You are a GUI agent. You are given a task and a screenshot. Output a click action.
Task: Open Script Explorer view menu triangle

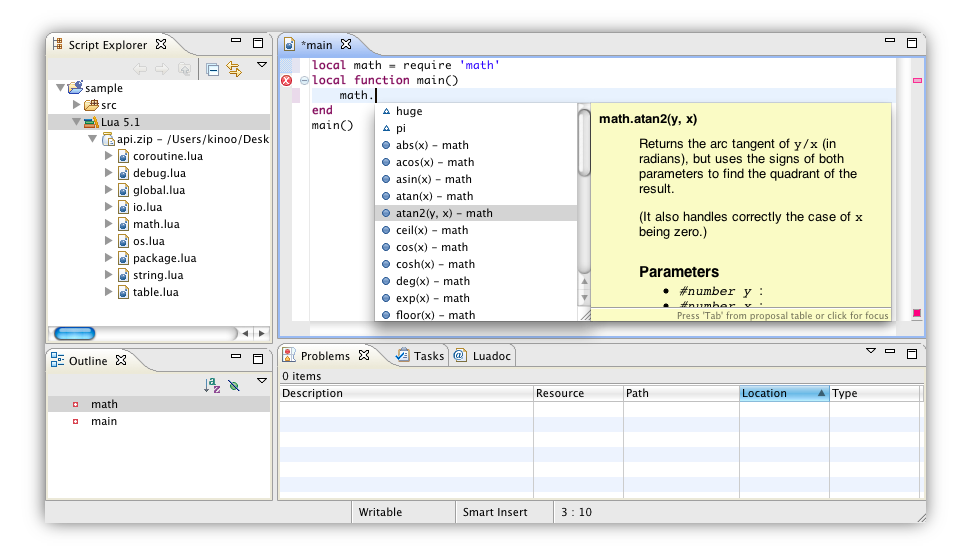tap(262, 65)
